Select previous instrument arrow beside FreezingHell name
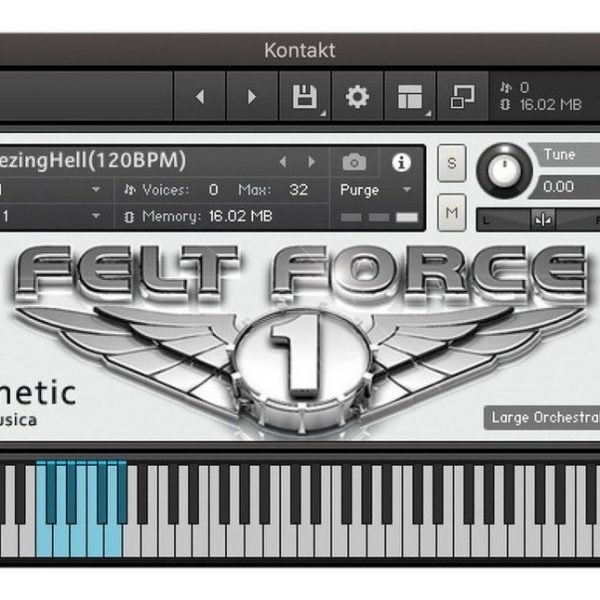The width and height of the screenshot is (600, 600). point(283,162)
